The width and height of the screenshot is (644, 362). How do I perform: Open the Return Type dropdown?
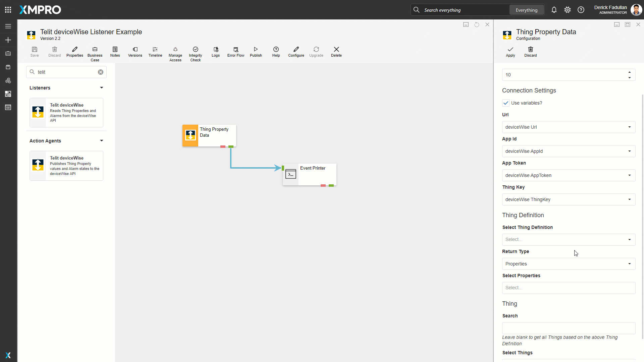[x=569, y=264]
